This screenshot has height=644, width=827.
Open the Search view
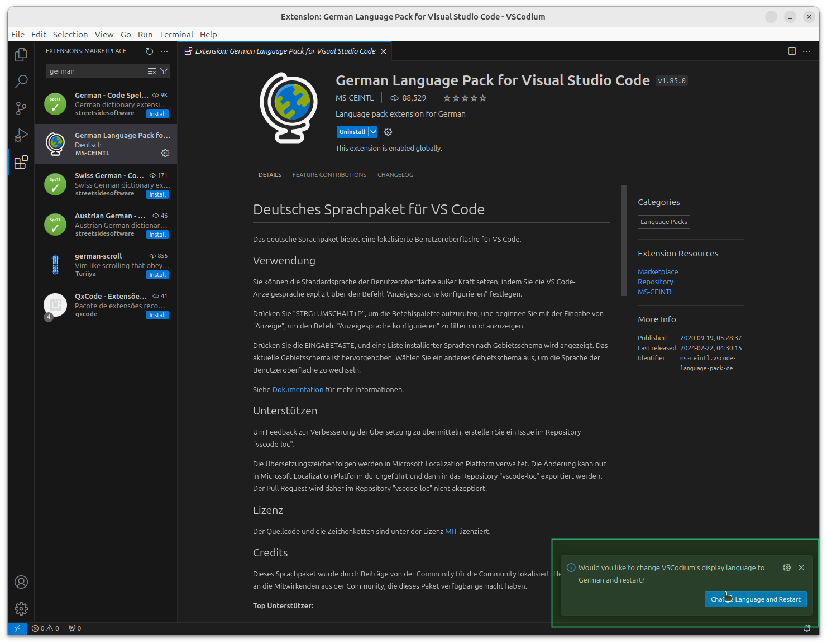point(21,82)
